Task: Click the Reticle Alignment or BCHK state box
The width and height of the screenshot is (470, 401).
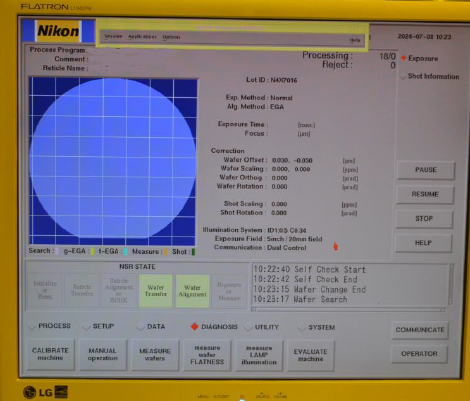Action: pyautogui.click(x=119, y=290)
